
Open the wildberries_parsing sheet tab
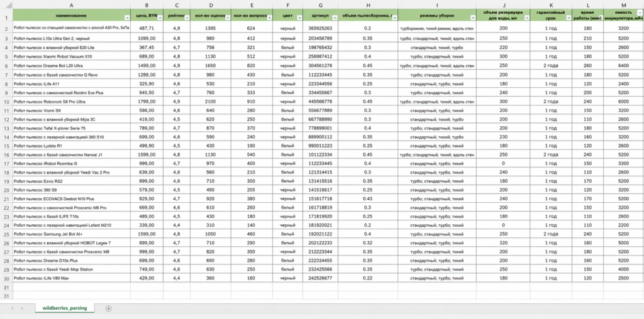[x=65, y=308]
